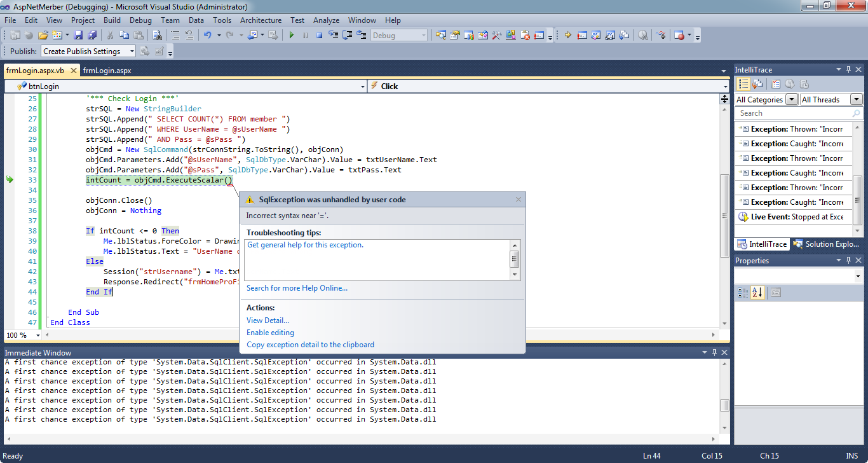This screenshot has width=868, height=463.
Task: Close the SqlException popup dialog
Action: (518, 199)
